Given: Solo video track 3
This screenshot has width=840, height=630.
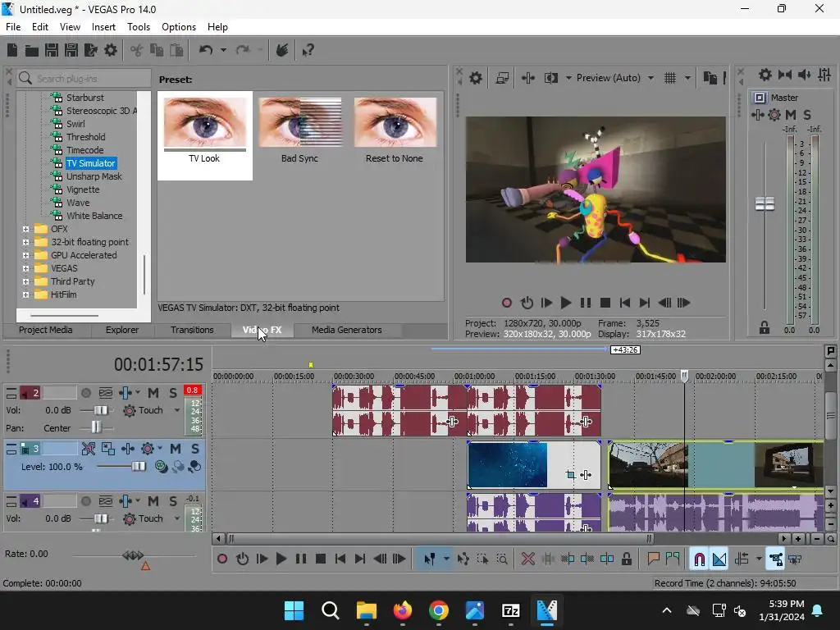Looking at the screenshot, I should [x=195, y=449].
